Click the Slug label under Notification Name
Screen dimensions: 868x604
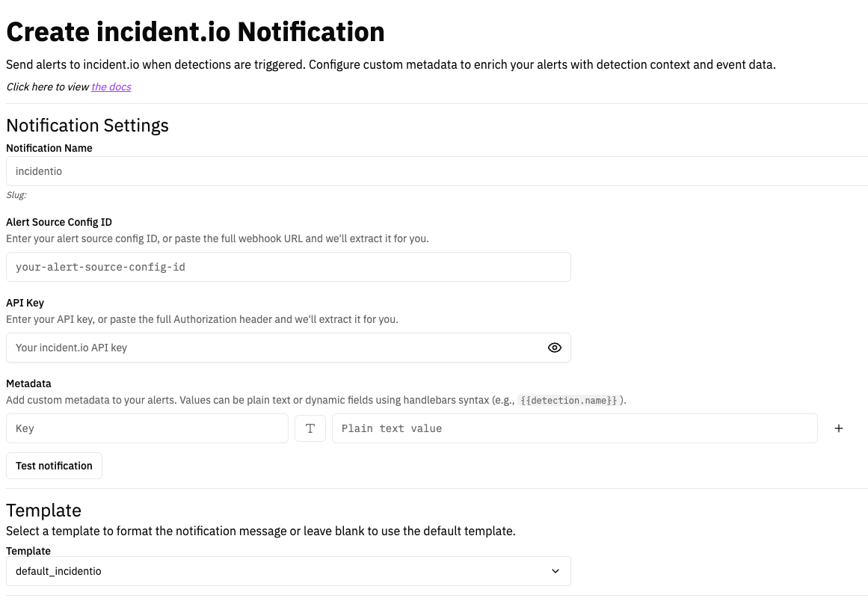[x=15, y=194]
